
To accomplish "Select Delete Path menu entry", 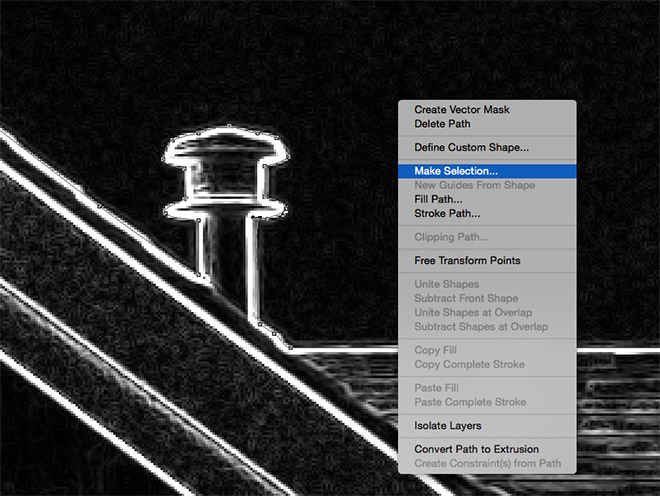I will click(x=487, y=124).
